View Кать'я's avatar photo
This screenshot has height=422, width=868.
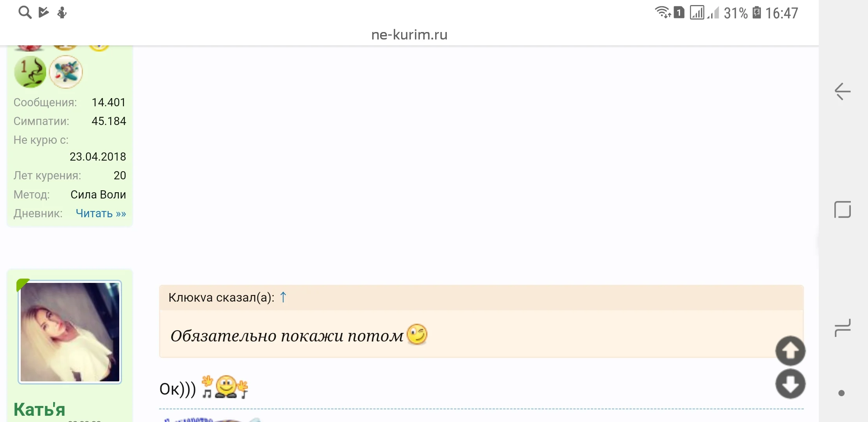click(69, 332)
